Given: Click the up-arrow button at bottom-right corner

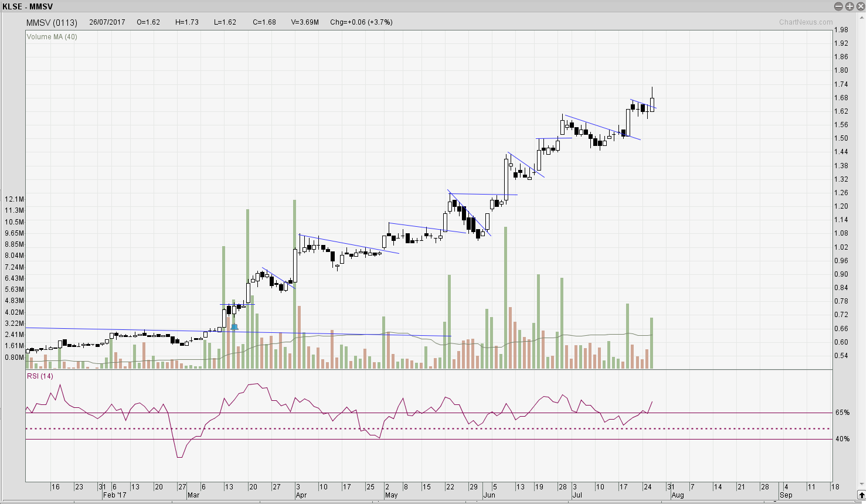Looking at the screenshot, I should [x=861, y=493].
